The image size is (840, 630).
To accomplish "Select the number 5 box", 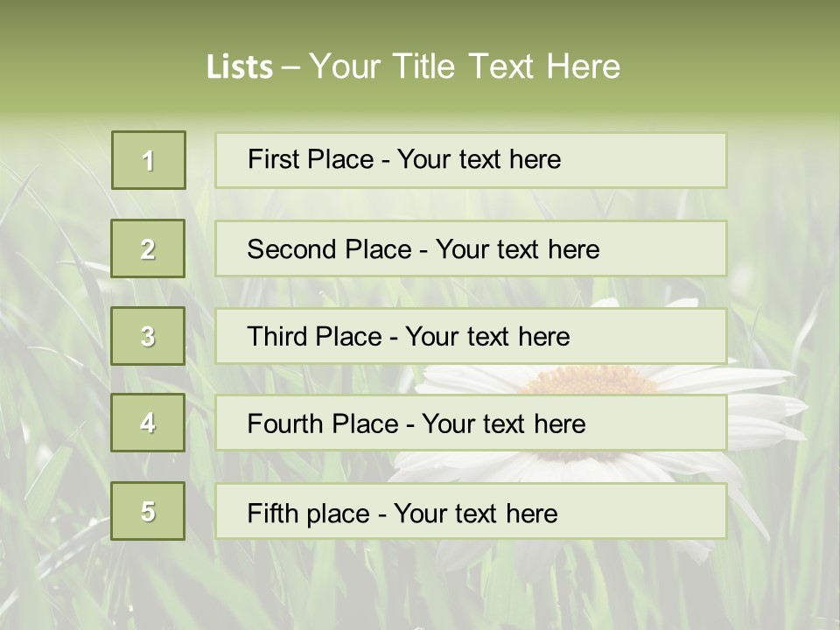I will tap(148, 511).
